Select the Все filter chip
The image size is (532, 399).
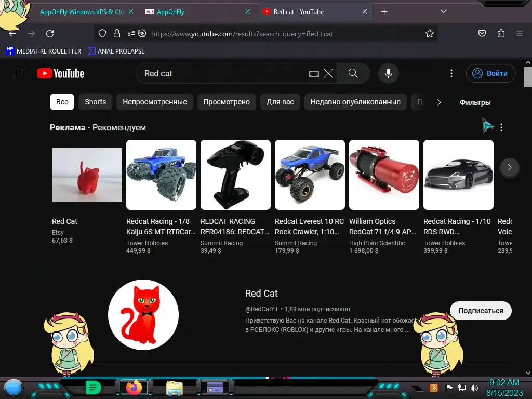pyautogui.click(x=62, y=102)
